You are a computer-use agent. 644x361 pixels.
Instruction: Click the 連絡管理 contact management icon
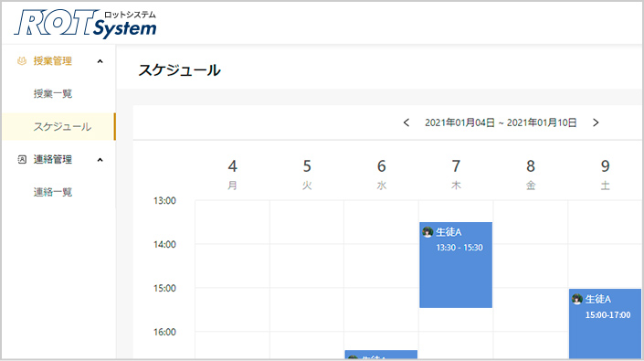22,159
